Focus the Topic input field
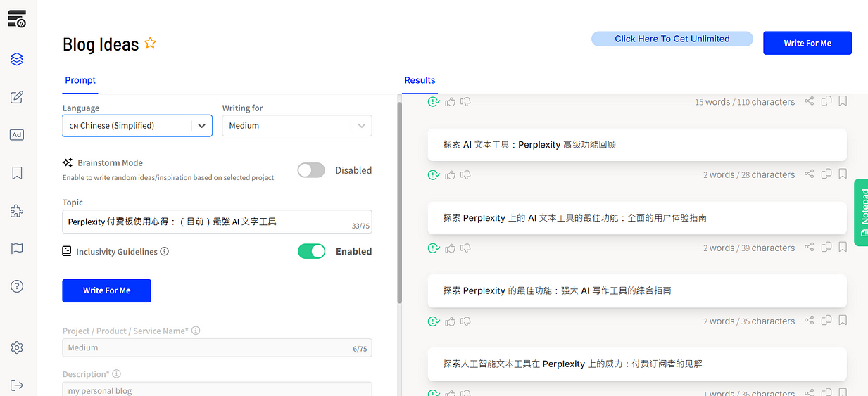The width and height of the screenshot is (868, 396). coord(217,222)
